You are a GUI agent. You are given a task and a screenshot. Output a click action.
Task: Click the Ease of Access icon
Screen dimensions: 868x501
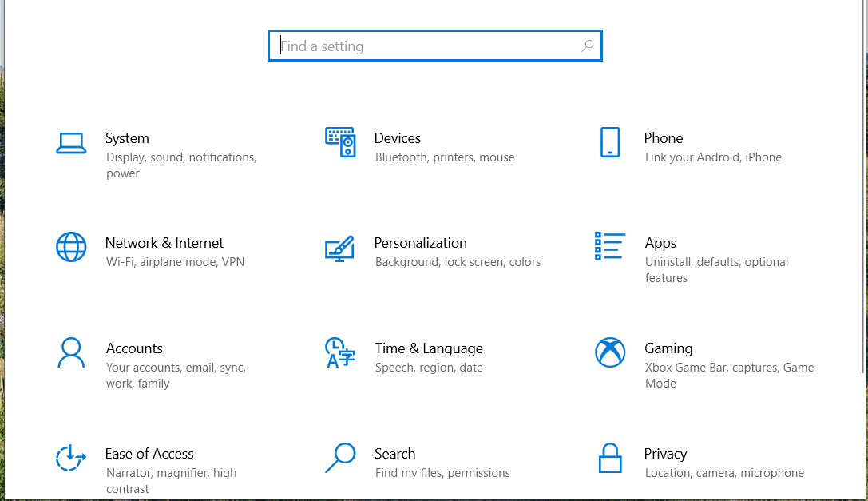point(71,458)
